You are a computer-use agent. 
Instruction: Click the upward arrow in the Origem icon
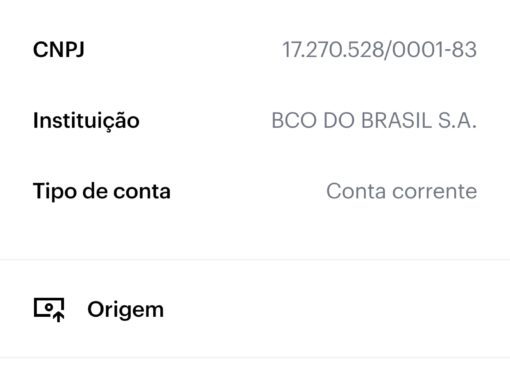click(x=59, y=317)
